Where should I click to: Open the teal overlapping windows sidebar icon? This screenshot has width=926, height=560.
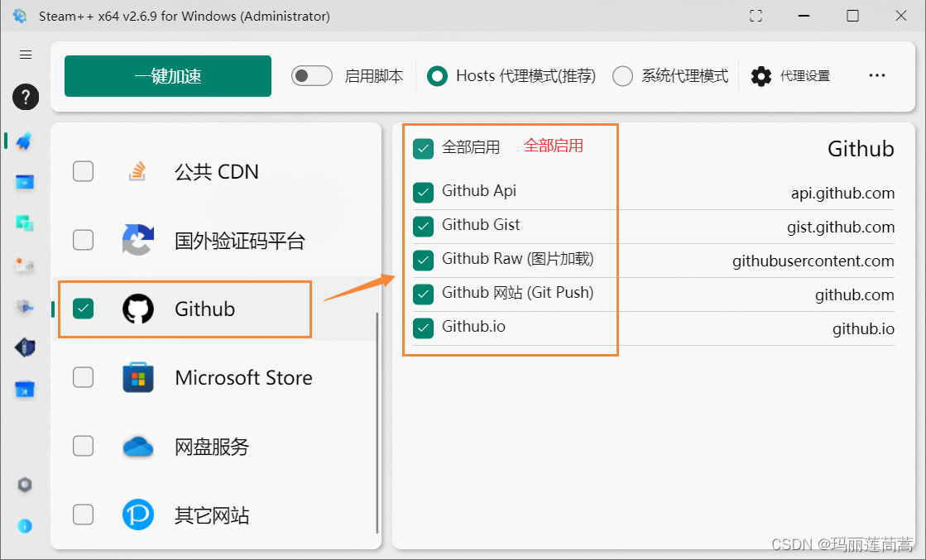coord(25,223)
